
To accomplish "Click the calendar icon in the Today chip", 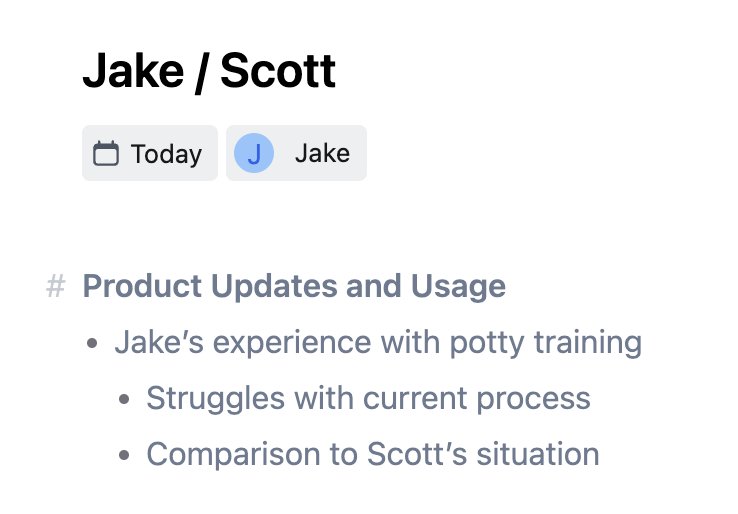I will [x=105, y=153].
